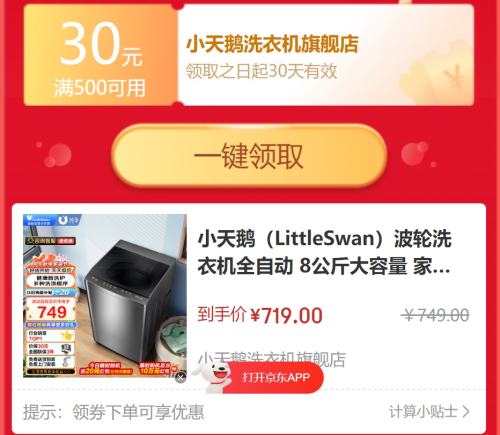This screenshot has width=500, height=435.
Task: Tap the 满500可用 coupon condition text
Action: (100, 88)
